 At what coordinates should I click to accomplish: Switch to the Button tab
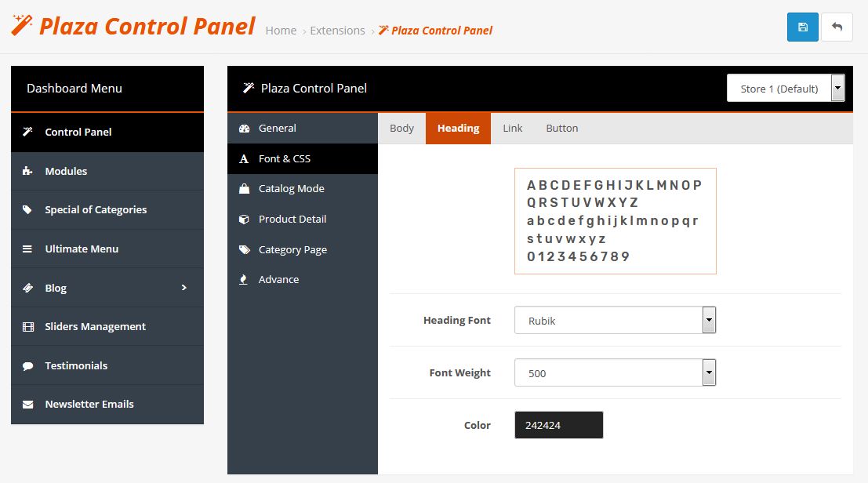pyautogui.click(x=562, y=129)
